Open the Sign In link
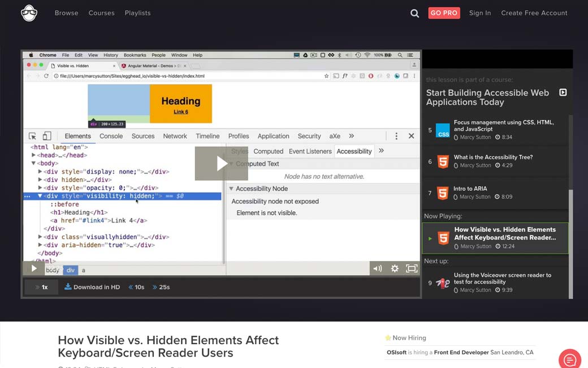The width and height of the screenshot is (588, 368). [x=479, y=13]
